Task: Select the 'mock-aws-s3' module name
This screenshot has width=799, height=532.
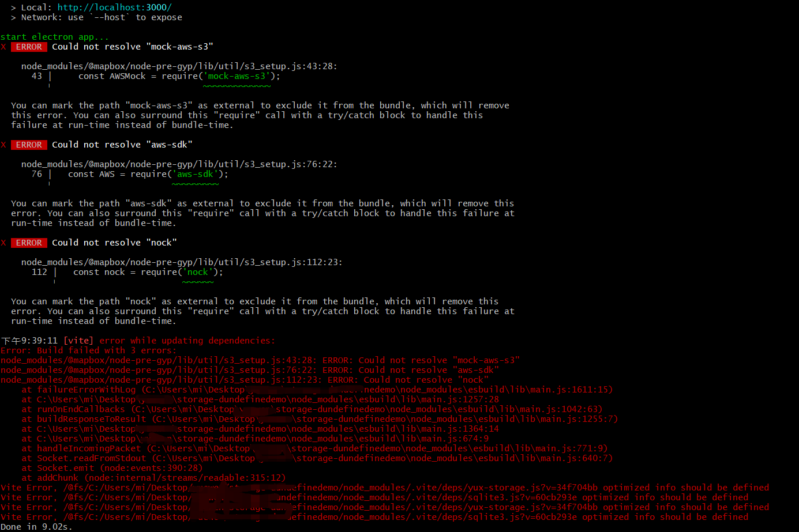Action: click(238, 76)
